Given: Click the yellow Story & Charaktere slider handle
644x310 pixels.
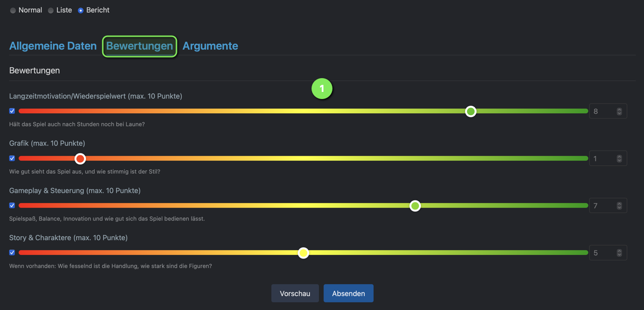Looking at the screenshot, I should (303, 253).
